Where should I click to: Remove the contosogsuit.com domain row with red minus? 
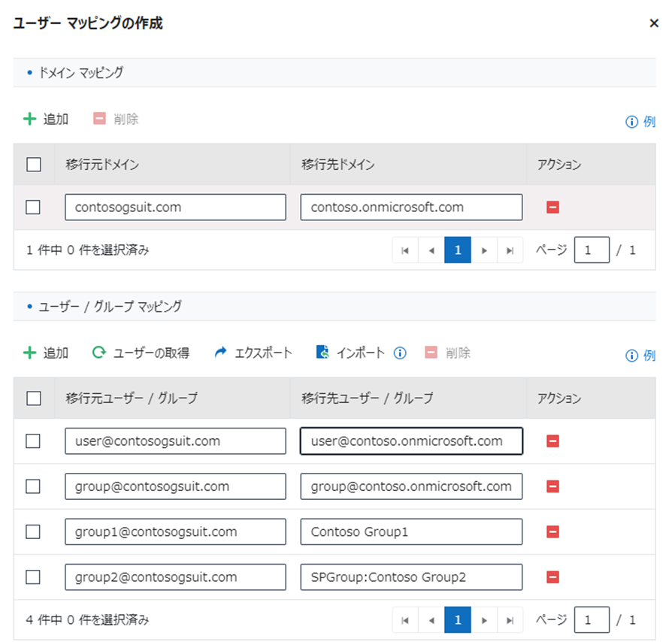(552, 207)
